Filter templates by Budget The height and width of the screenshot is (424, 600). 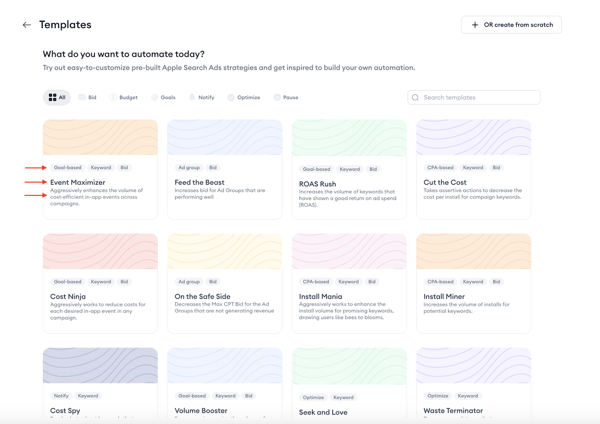(124, 97)
